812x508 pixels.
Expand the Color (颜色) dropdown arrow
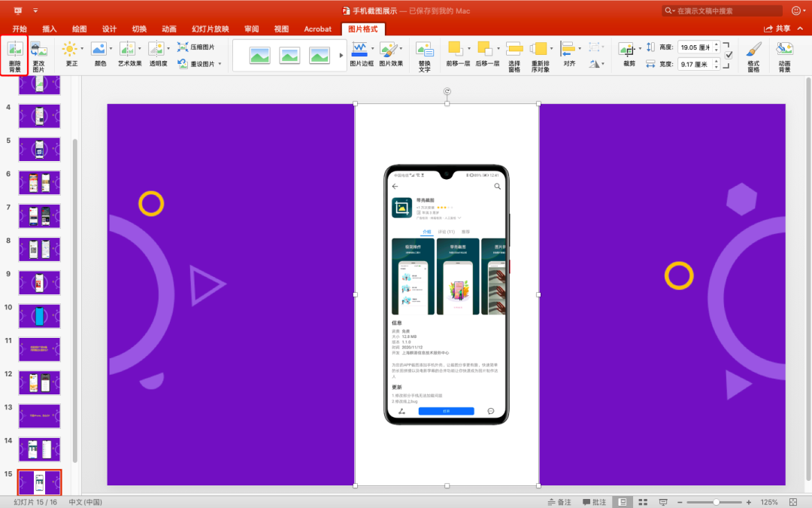(111, 49)
